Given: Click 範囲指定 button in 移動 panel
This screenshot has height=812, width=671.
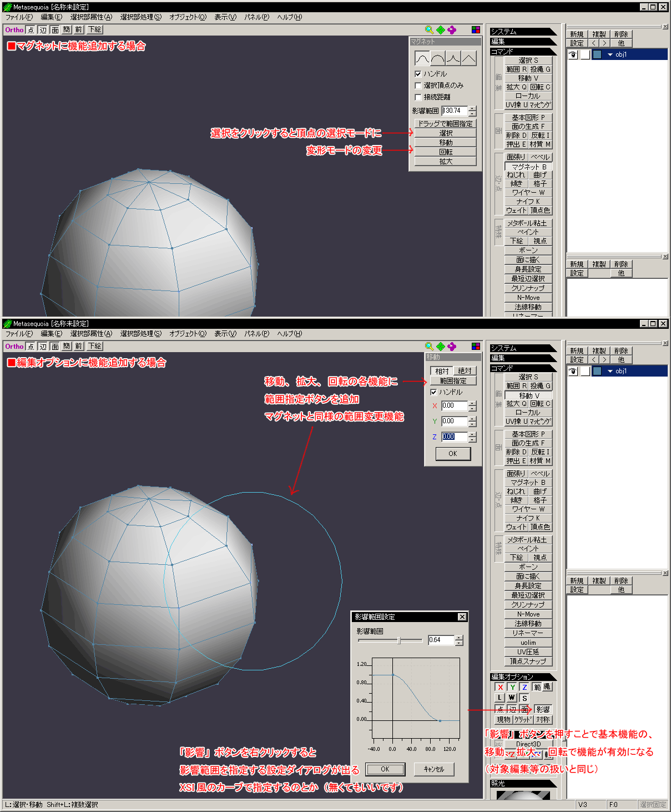Looking at the screenshot, I should click(453, 381).
